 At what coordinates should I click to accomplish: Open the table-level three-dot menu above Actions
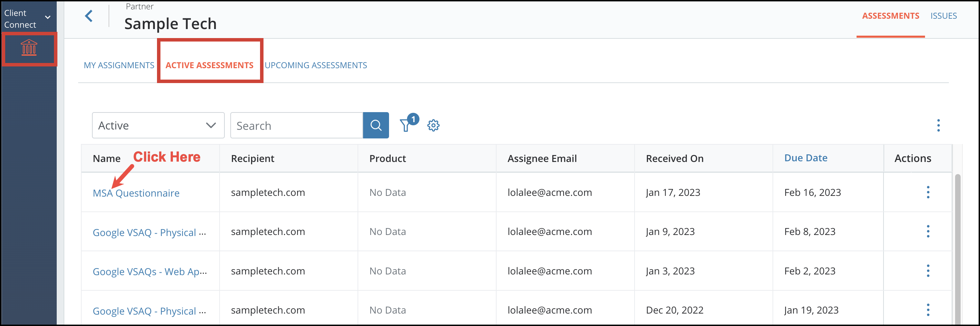[938, 125]
